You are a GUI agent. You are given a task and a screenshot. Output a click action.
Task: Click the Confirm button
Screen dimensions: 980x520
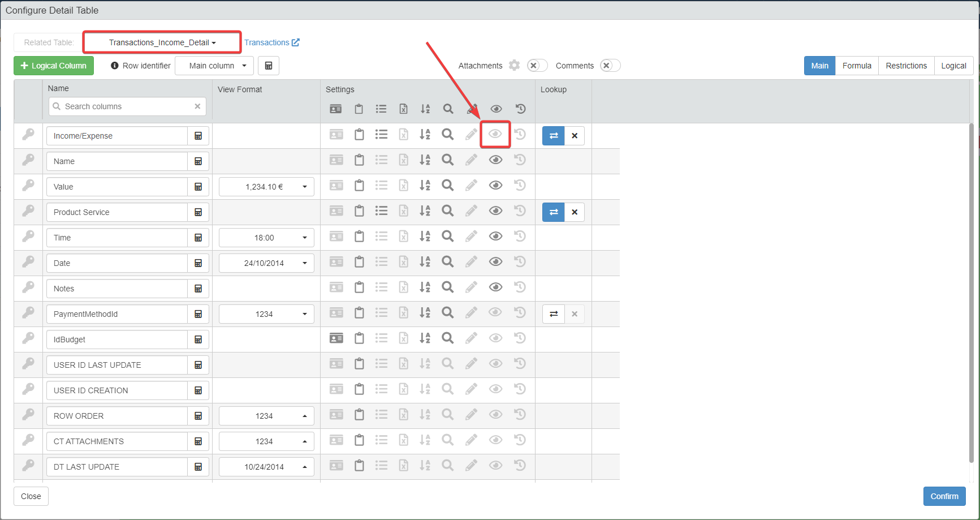[944, 496]
